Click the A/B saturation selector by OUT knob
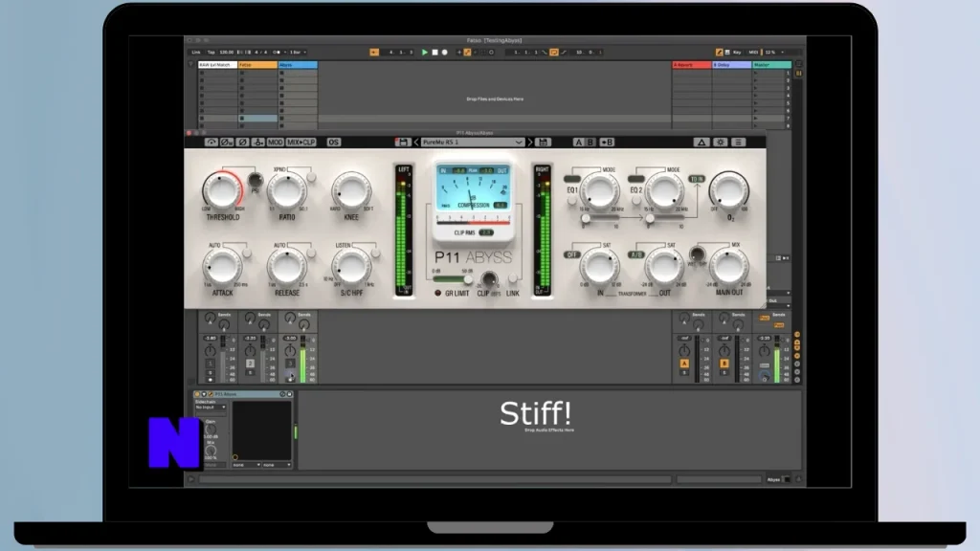This screenshot has height=551, width=980. (636, 254)
